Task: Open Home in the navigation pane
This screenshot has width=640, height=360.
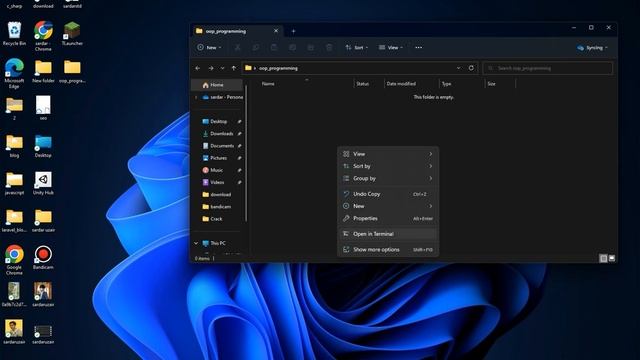Action: click(x=217, y=85)
